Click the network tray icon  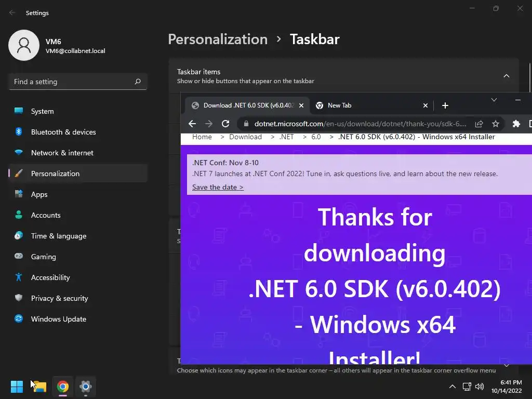(467, 387)
